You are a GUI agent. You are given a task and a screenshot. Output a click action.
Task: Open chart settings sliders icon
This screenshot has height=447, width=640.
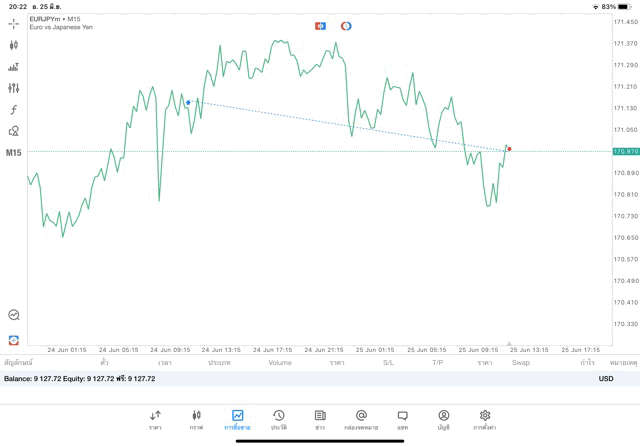tap(14, 88)
